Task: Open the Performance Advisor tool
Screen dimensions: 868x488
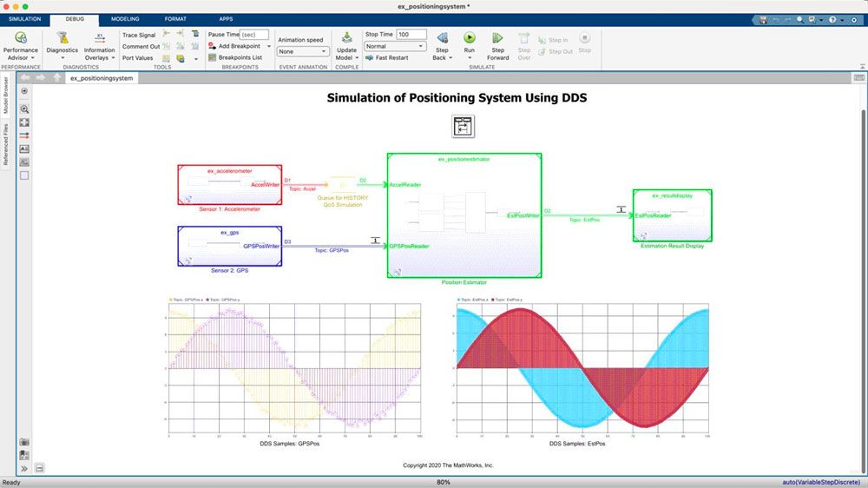Action: pos(21,38)
